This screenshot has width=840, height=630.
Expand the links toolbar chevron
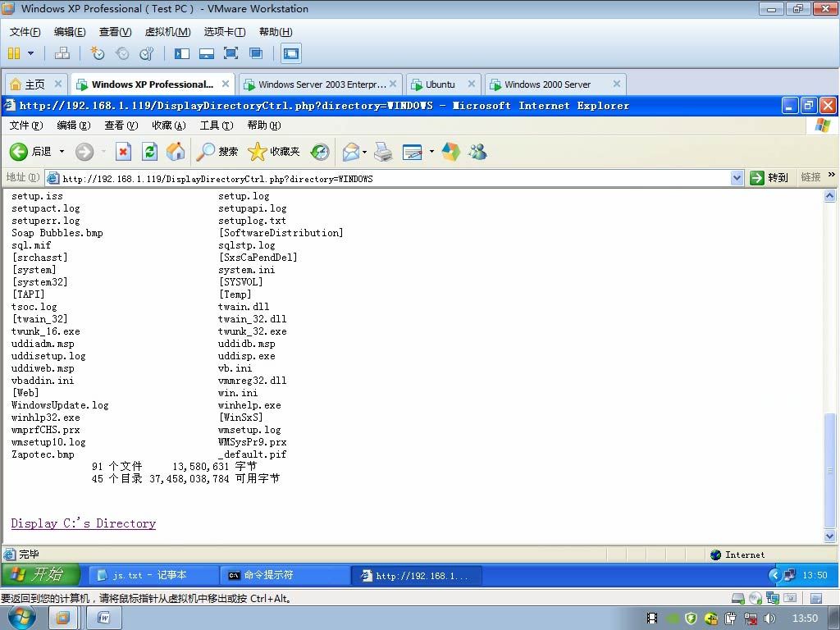[x=832, y=175]
